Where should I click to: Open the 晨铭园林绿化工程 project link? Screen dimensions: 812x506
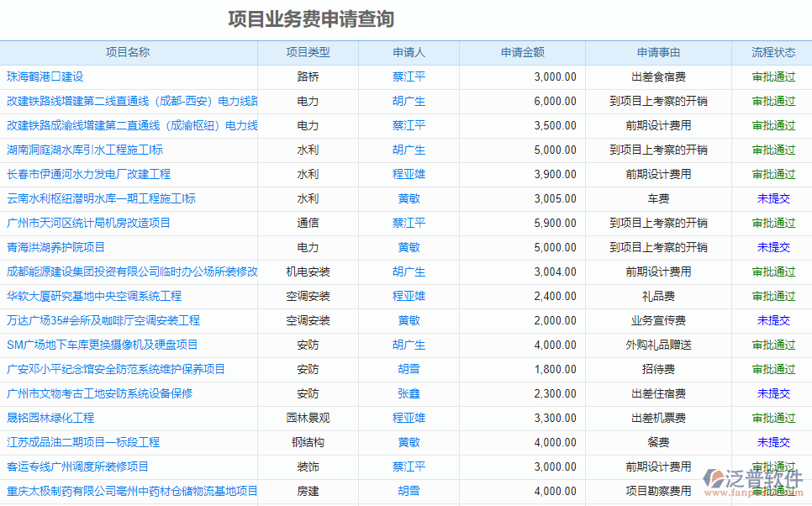[x=50, y=418]
